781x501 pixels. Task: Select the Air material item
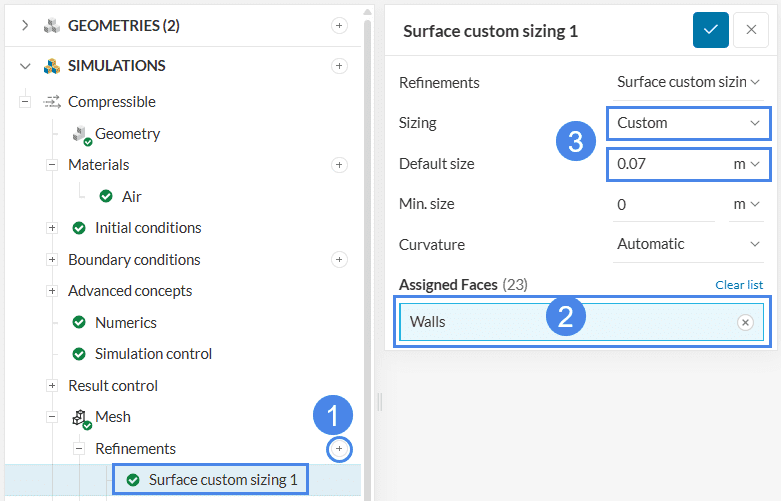click(x=131, y=197)
